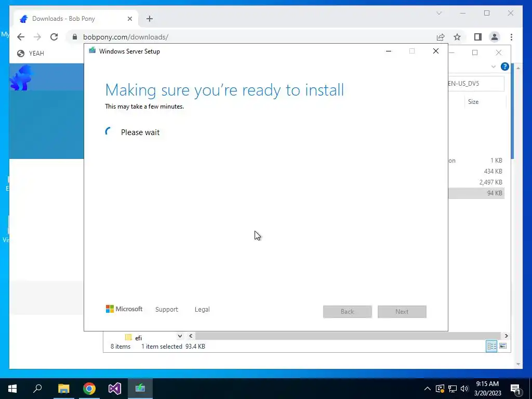Switch to Details view in File Explorer
The width and height of the screenshot is (532, 399).
[x=491, y=346]
